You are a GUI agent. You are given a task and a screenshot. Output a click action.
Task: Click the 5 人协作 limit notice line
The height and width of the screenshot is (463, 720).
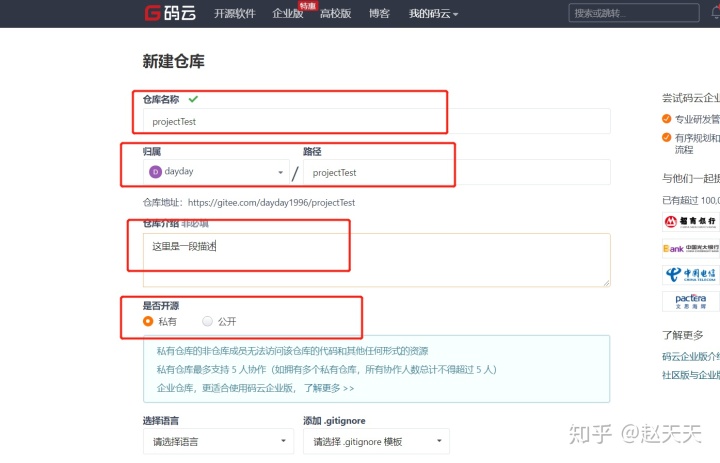click(326, 370)
